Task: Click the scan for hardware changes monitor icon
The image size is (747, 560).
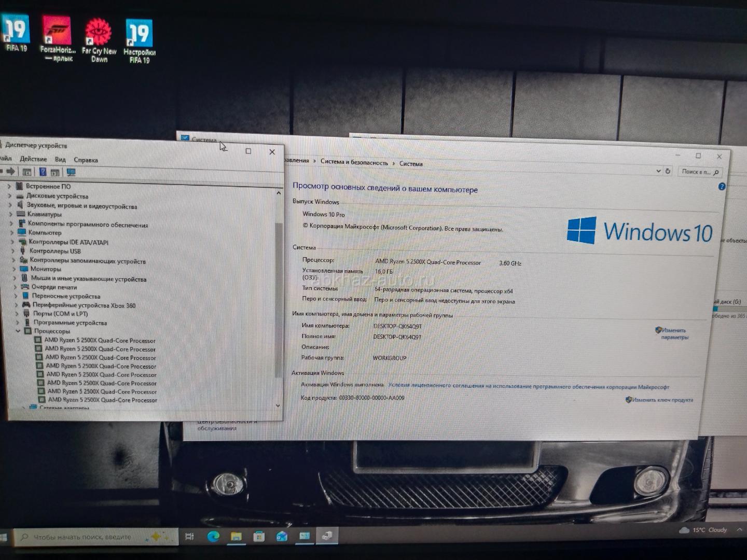Action: (71, 172)
